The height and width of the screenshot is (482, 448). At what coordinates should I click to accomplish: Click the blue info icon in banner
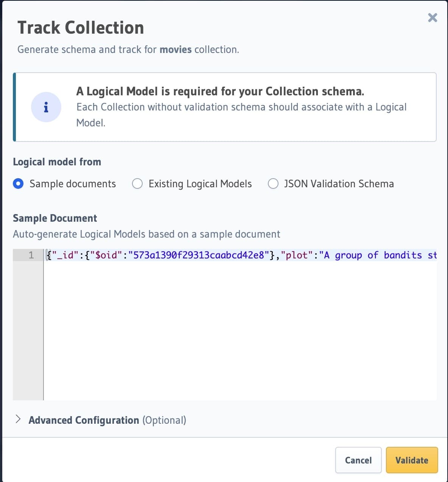[46, 107]
